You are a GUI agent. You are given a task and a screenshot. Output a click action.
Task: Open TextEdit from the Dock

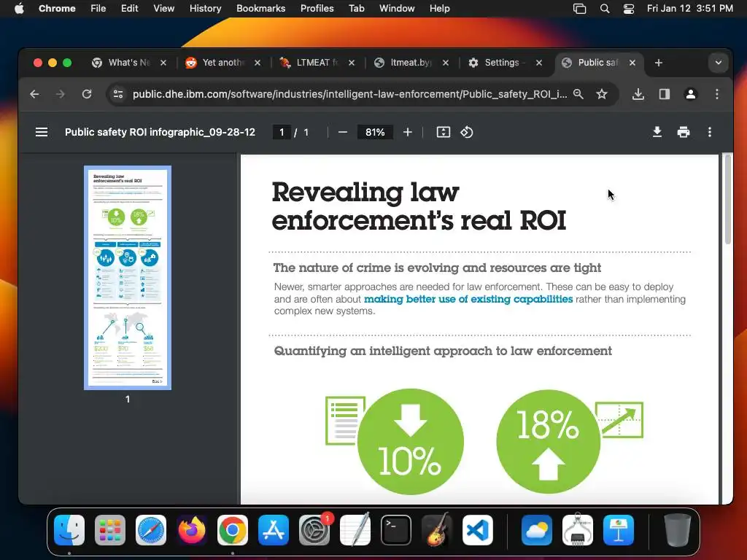point(355,530)
